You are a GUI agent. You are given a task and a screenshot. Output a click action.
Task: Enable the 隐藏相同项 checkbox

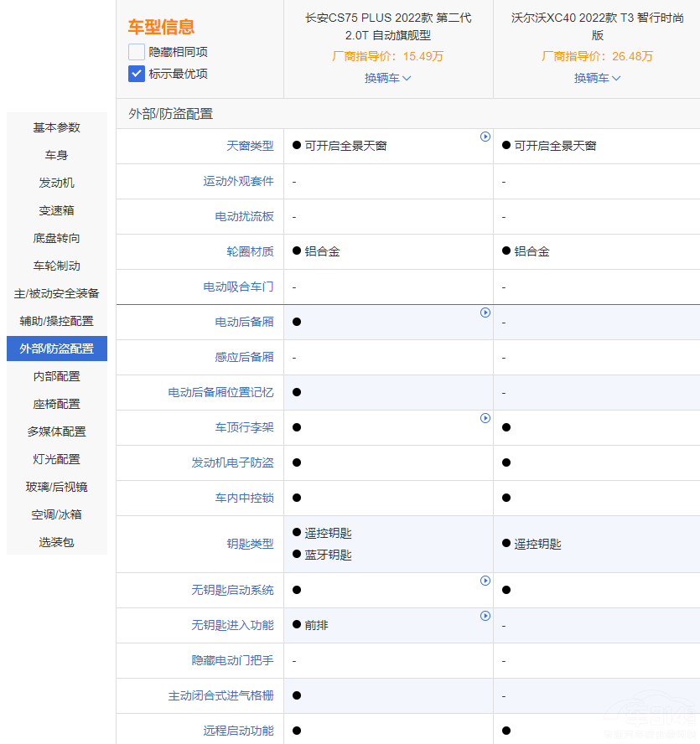point(136,52)
